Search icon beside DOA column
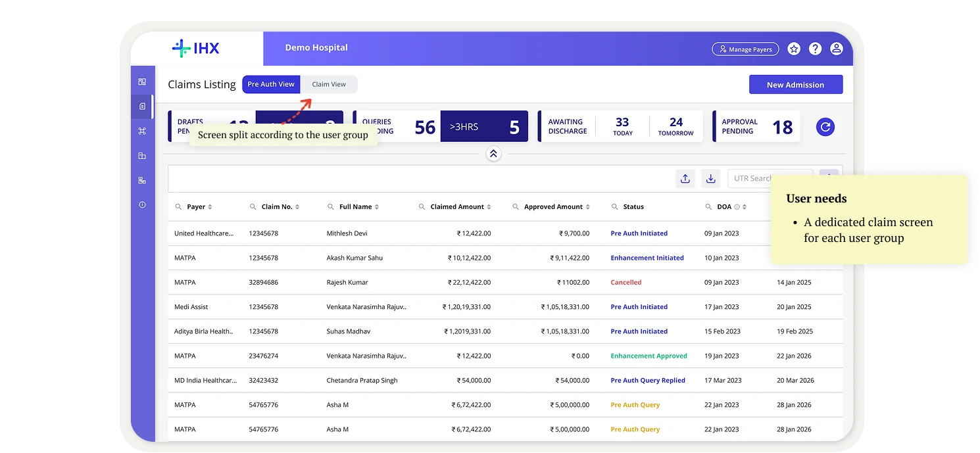 pos(708,206)
